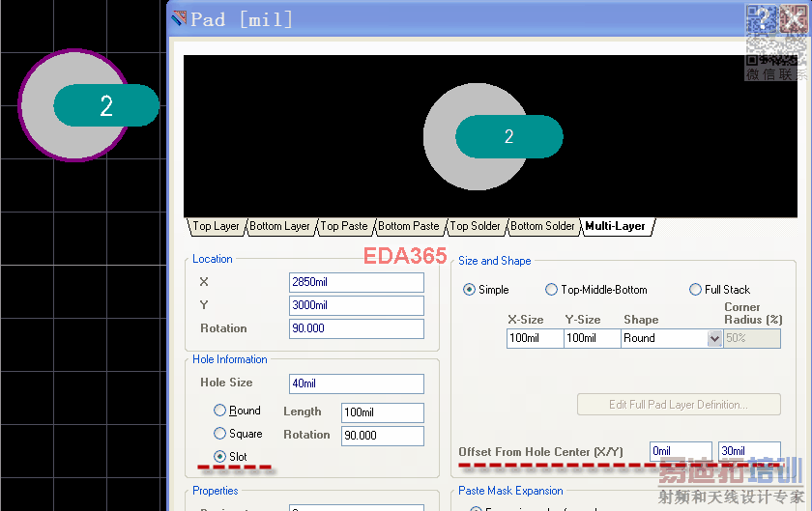Click the Pad dialog title icon
The height and width of the screenshot is (511, 812).
coord(179,18)
